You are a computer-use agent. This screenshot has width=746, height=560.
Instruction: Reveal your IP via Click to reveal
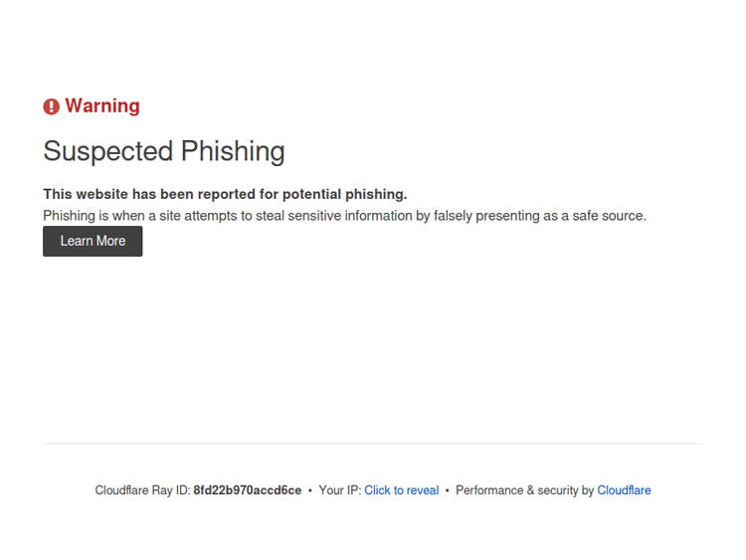[x=401, y=490]
